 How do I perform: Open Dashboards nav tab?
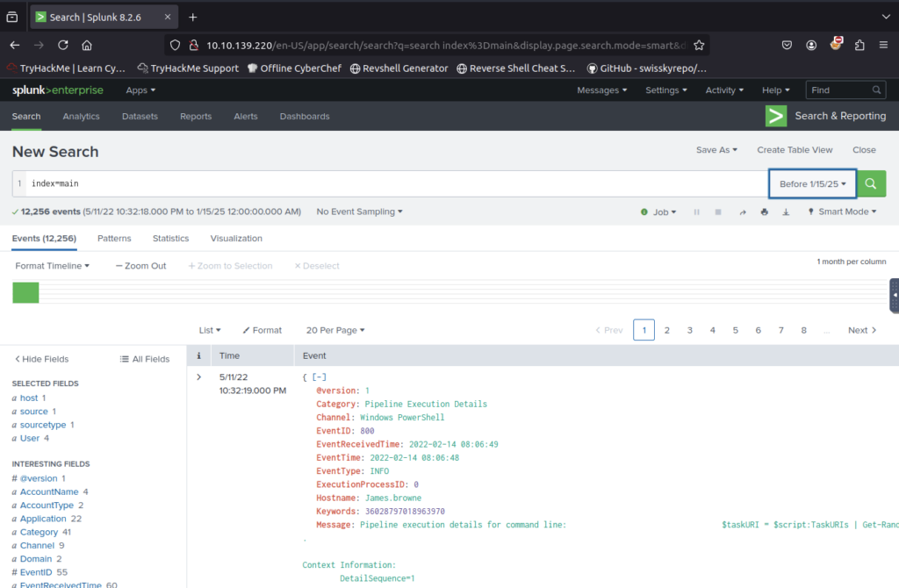click(305, 117)
